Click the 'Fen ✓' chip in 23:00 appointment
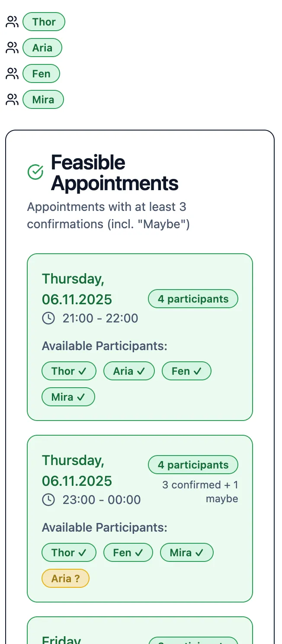The width and height of the screenshot is (282, 644). click(x=128, y=553)
